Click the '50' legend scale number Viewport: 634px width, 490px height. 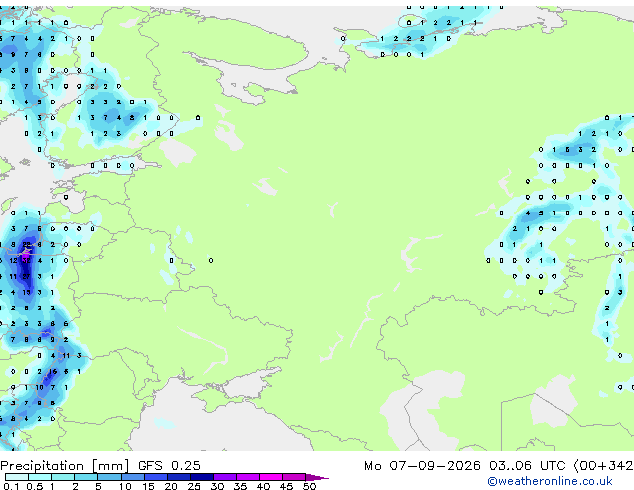(x=309, y=486)
